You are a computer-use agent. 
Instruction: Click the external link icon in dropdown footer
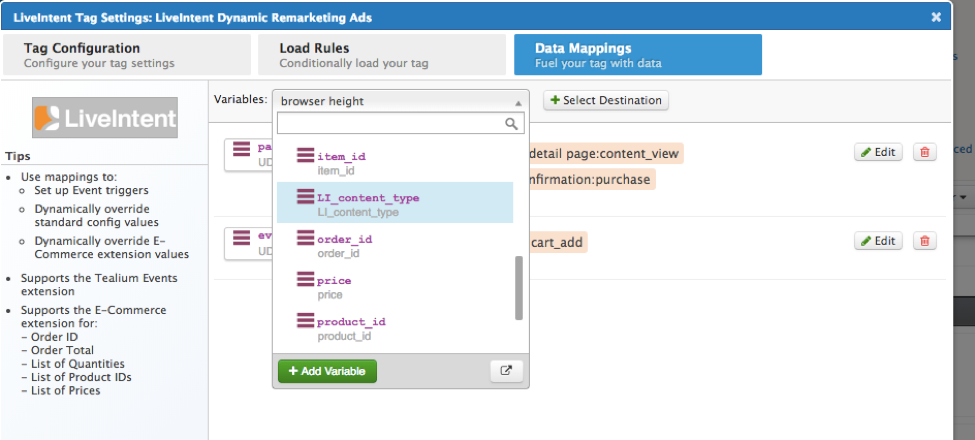(506, 371)
